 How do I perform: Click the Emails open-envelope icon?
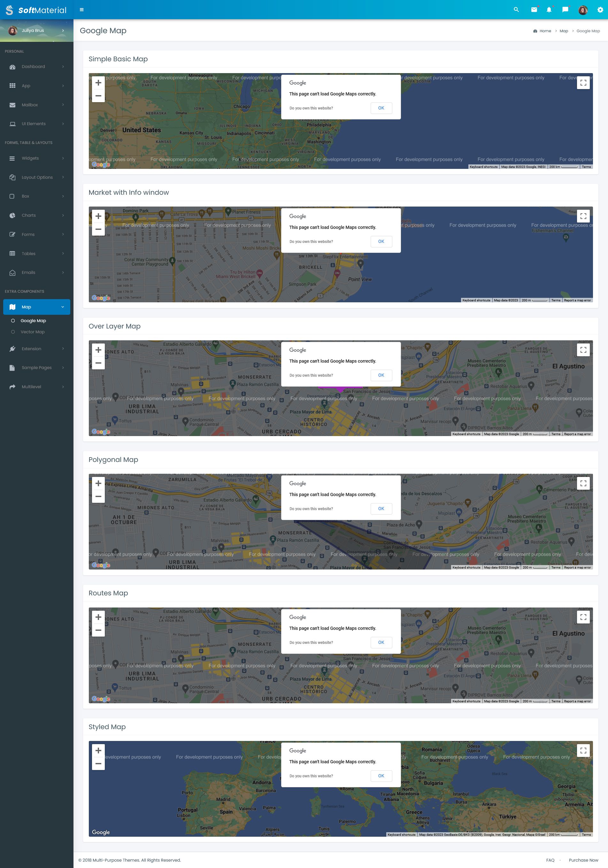pyautogui.click(x=12, y=273)
